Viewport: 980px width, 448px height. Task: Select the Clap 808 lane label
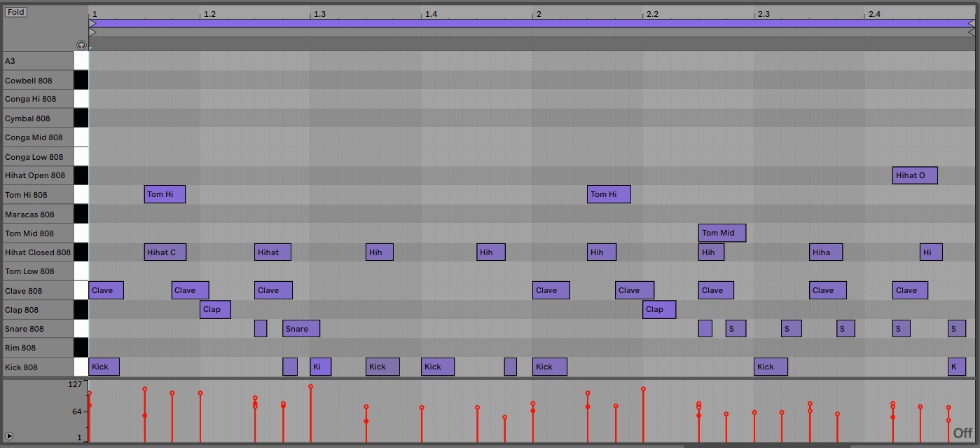point(22,310)
